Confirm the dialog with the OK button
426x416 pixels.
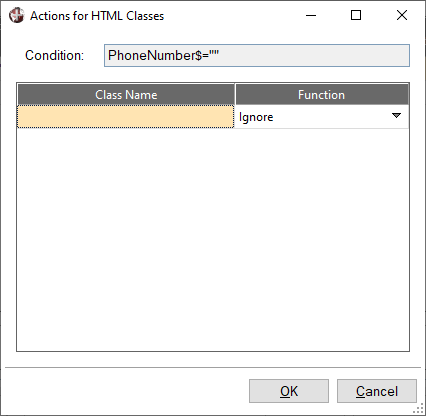(289, 391)
